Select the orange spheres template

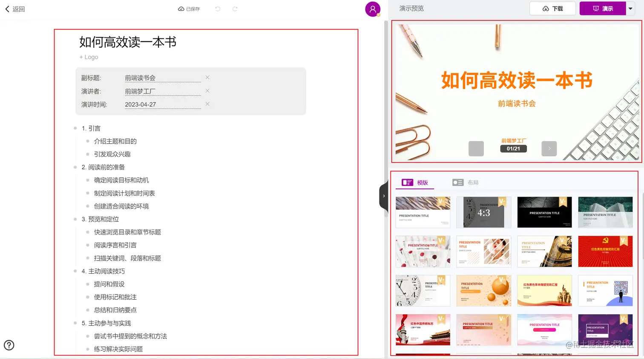click(484, 291)
